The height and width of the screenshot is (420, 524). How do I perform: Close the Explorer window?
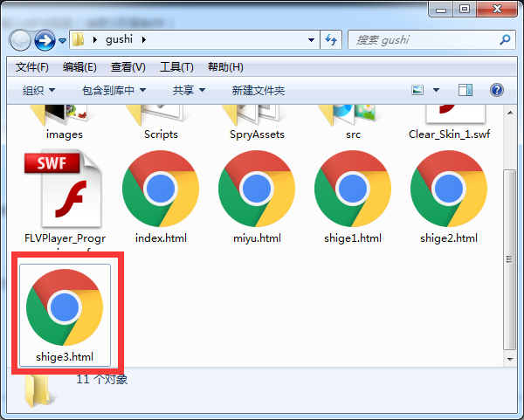tap(497, 10)
